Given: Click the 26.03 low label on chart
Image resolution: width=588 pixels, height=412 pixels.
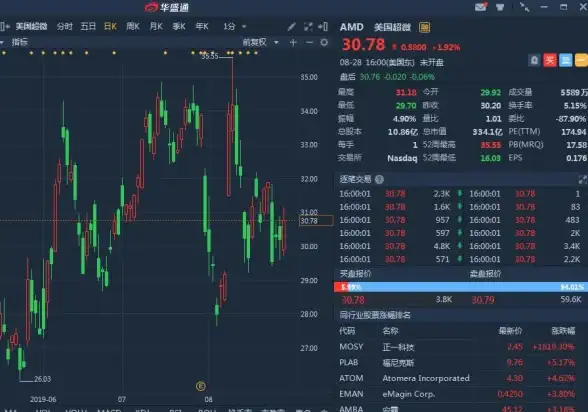Looking at the screenshot, I should click(x=42, y=379).
